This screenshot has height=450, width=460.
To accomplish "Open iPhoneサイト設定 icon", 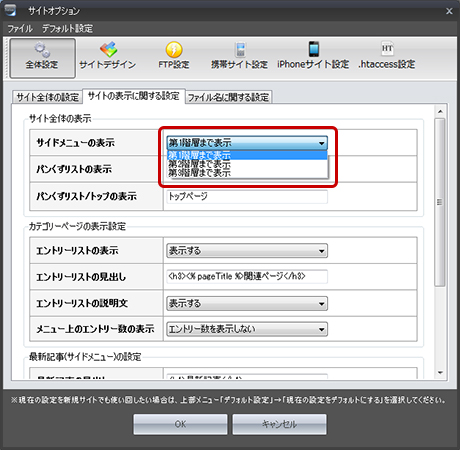I will coord(313,56).
